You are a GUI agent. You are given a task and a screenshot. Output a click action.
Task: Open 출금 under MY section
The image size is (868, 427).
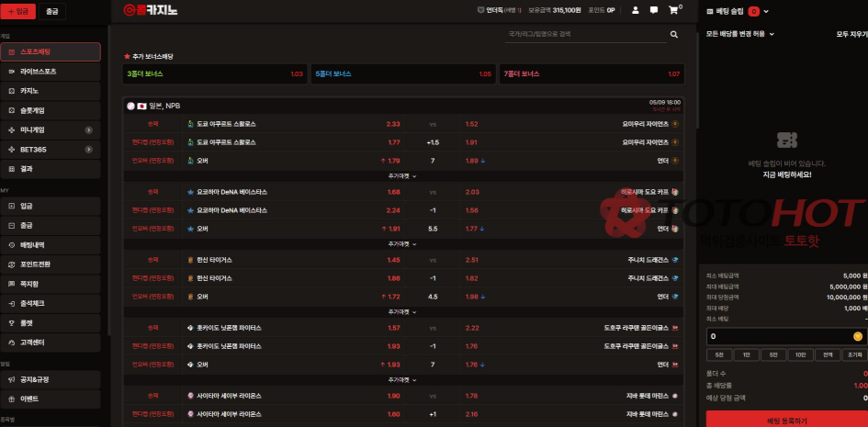pos(51,225)
